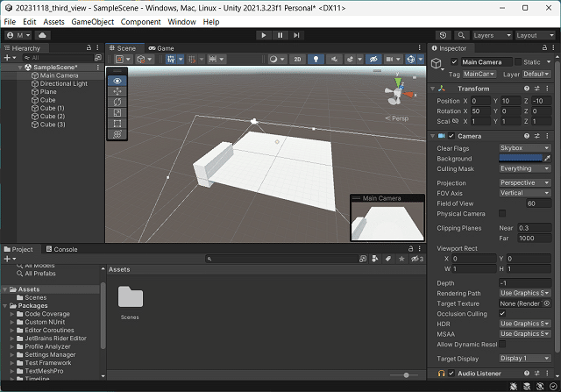Screen dimensions: 561x392
Task: Toggle the Audio Listener enabled checkbox
Action: tap(451, 374)
